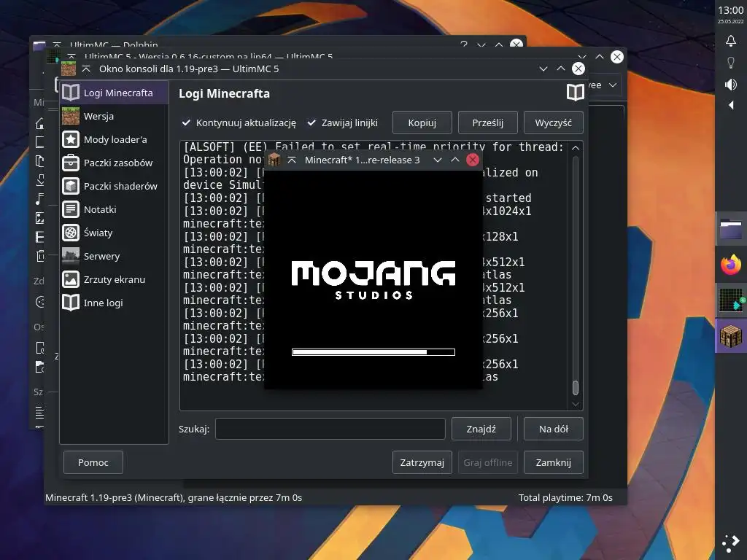Click the Wersja grass block icon
The image size is (747, 560).
click(x=71, y=116)
